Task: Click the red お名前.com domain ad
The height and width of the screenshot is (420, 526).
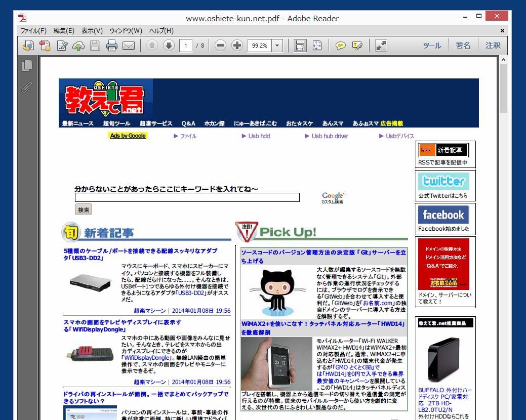Action: pos(443,264)
